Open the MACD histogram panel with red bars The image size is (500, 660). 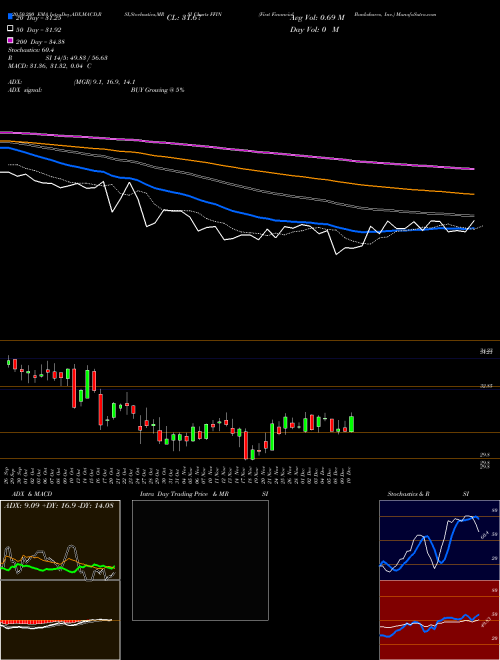pos(60,620)
